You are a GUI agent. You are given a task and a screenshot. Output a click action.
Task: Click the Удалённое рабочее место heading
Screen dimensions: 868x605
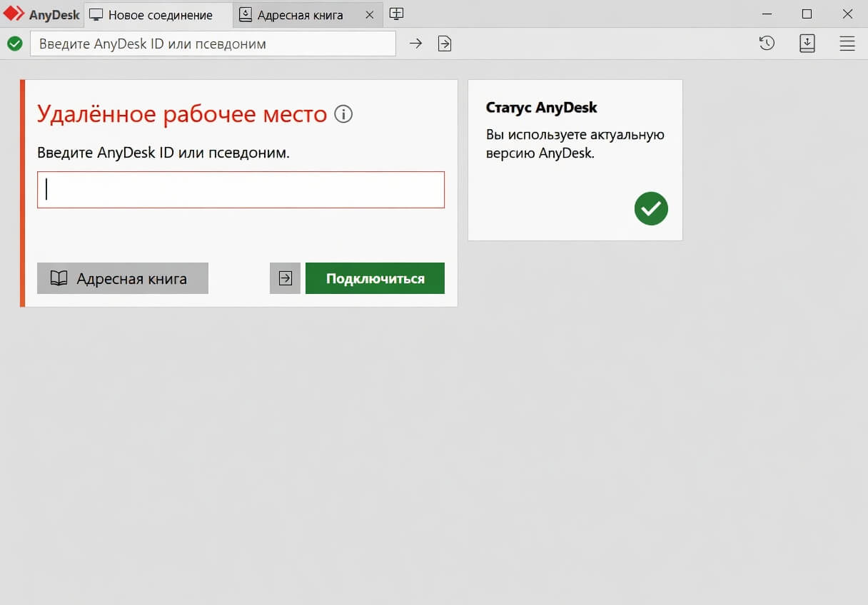[182, 113]
